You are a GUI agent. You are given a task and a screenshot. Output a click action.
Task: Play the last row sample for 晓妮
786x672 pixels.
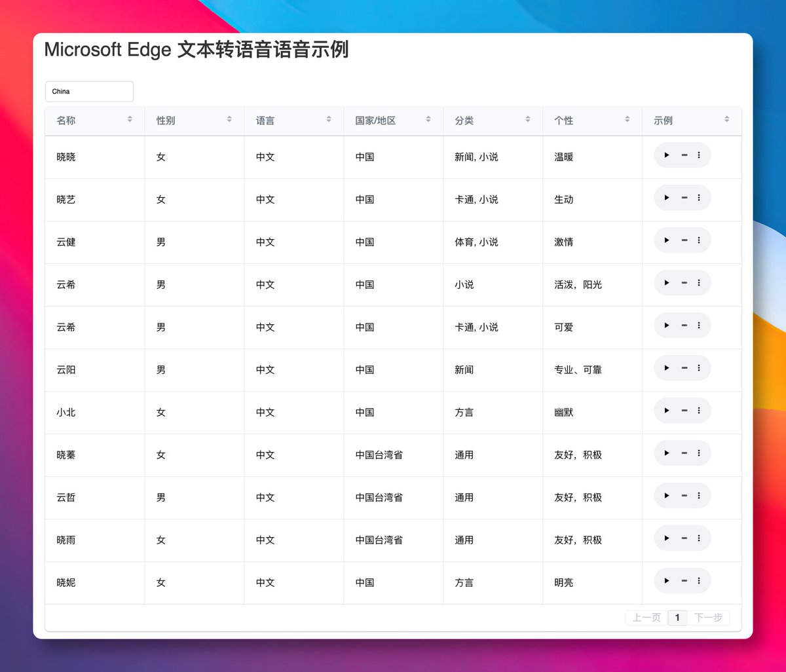tap(666, 581)
